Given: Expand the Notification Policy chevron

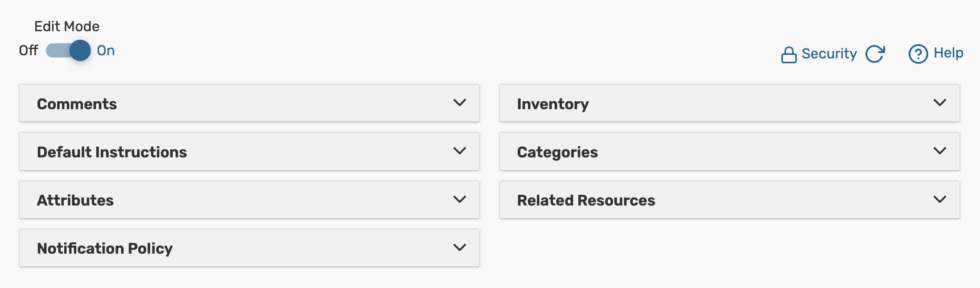Looking at the screenshot, I should pos(459,247).
